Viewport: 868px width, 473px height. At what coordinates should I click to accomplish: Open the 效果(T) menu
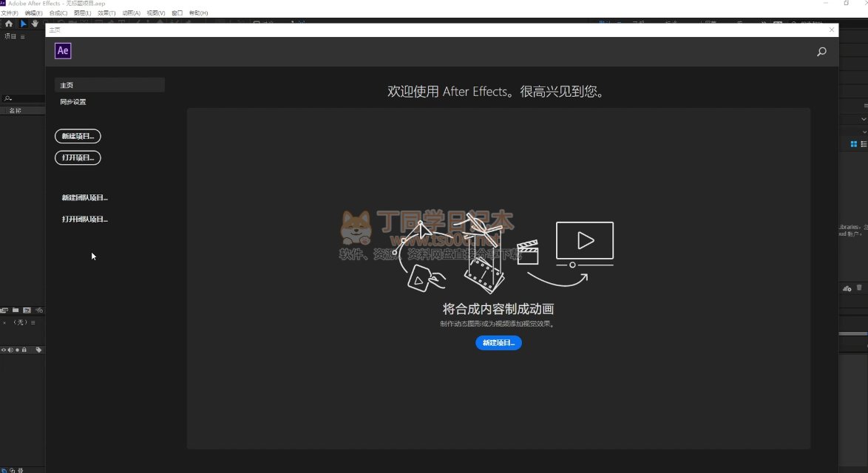tap(107, 13)
